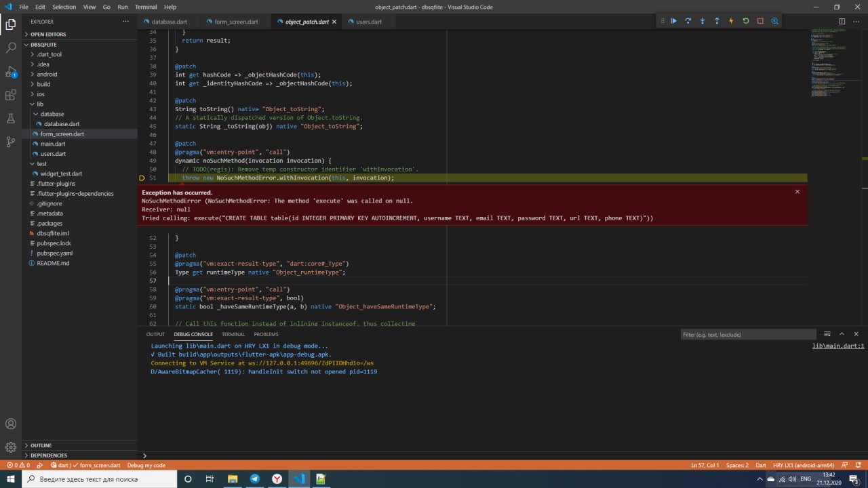Toggle breakpoint marker on line 51
The width and height of the screenshot is (868, 488).
[x=142, y=178]
